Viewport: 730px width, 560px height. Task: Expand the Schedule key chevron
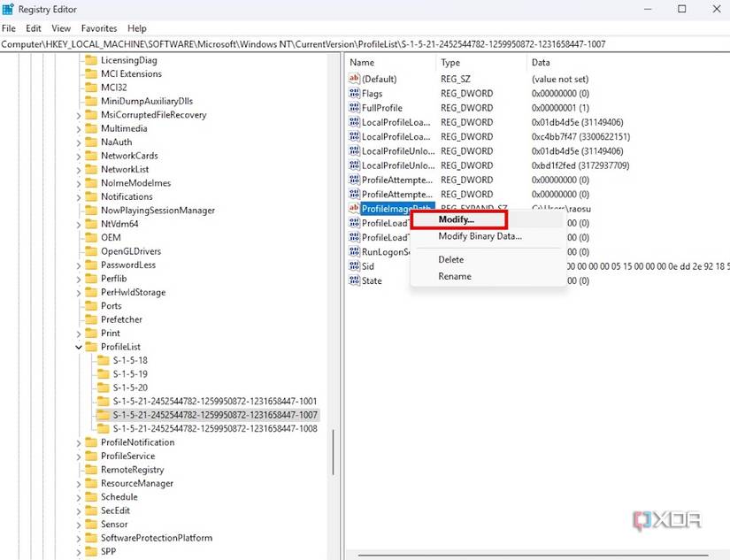(x=79, y=496)
